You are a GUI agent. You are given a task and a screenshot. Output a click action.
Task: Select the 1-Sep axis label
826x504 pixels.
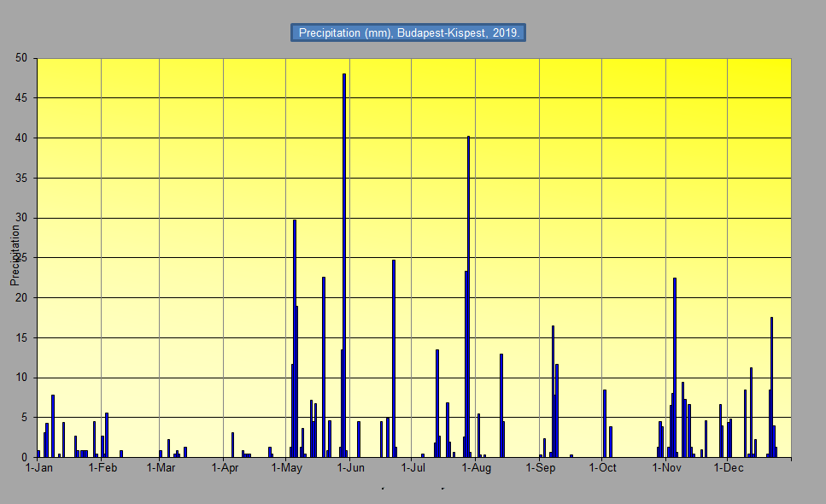(x=541, y=467)
